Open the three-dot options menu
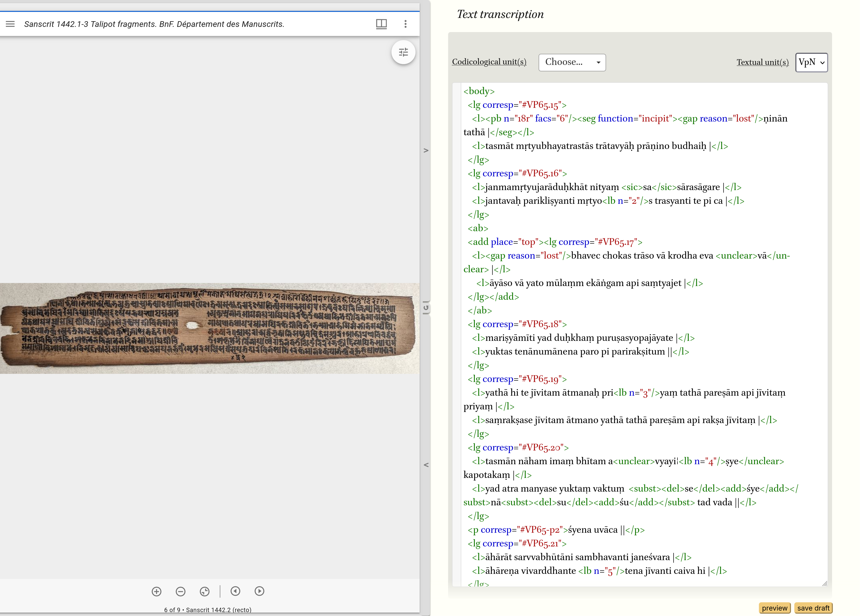Viewport: 860px width, 616px height. (405, 24)
